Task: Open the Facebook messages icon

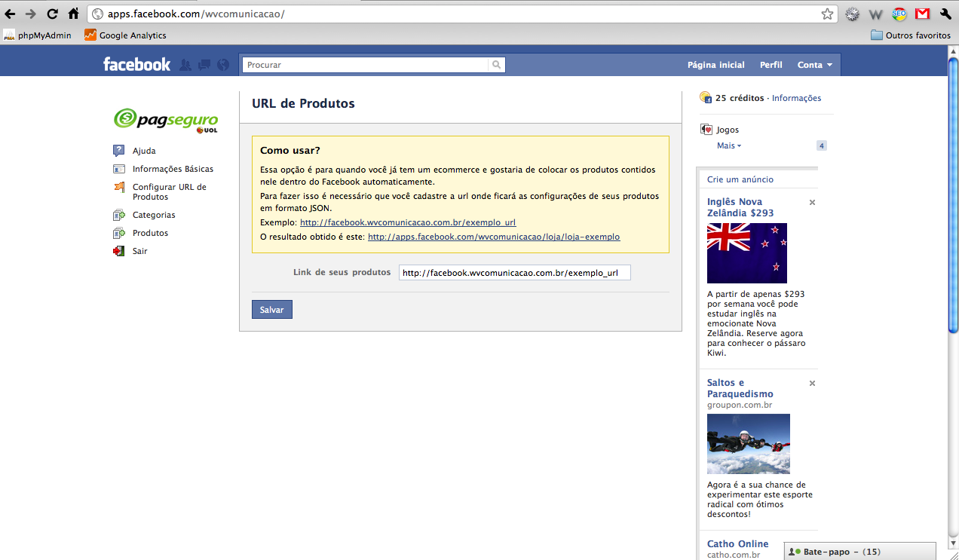Action: pos(204,65)
